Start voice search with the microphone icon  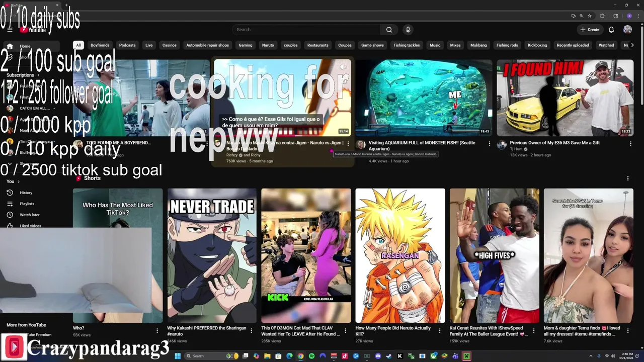point(408,30)
